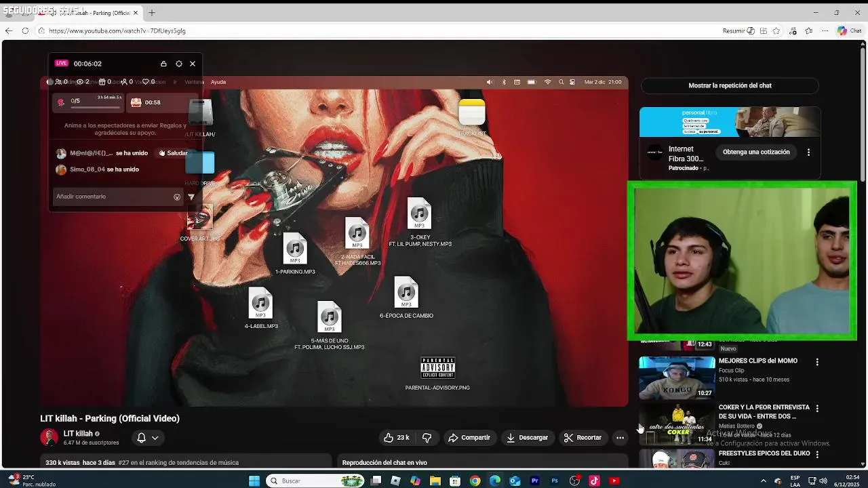Open options menu for COKER Y LA PEOR ENTREVISTA
Screen dimensions: 868x488
tap(817, 409)
